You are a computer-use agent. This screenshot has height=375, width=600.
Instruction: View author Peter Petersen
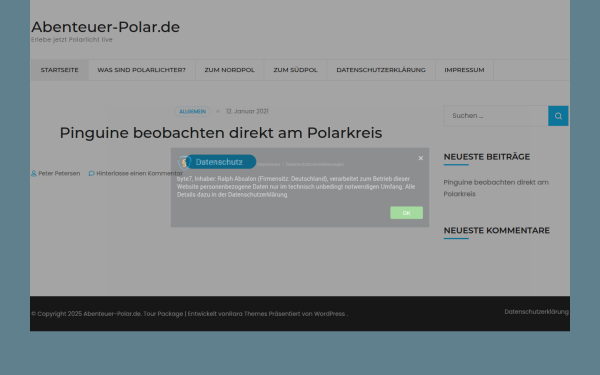[59, 173]
